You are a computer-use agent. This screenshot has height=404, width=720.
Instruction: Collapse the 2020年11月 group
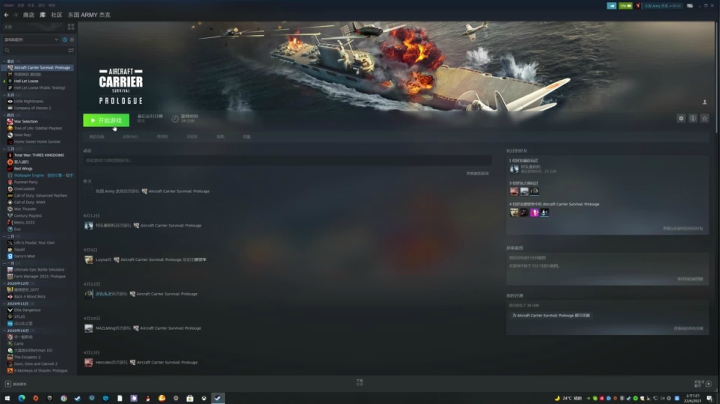pos(5,303)
